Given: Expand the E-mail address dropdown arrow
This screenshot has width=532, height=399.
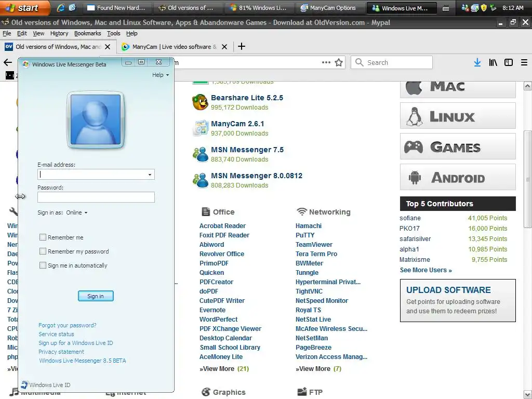Looking at the screenshot, I should pyautogui.click(x=150, y=175).
